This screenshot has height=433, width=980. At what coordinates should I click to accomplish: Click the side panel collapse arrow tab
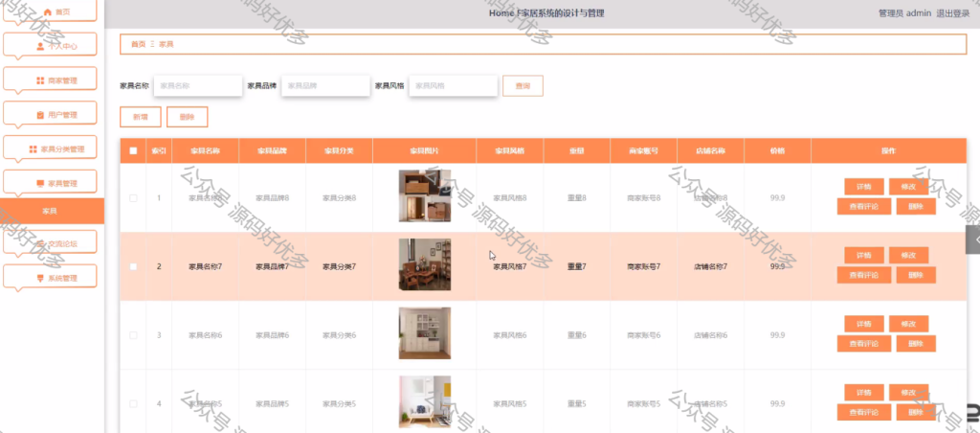[973, 239]
